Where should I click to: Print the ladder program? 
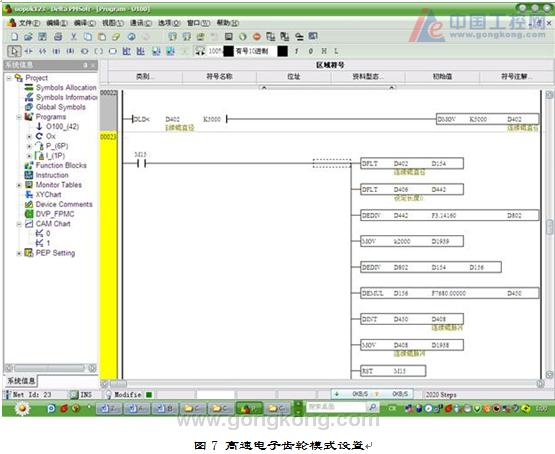click(58, 36)
